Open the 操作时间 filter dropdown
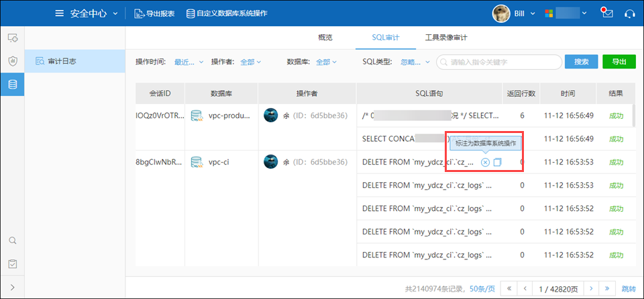This screenshot has width=644, height=299. tap(189, 62)
